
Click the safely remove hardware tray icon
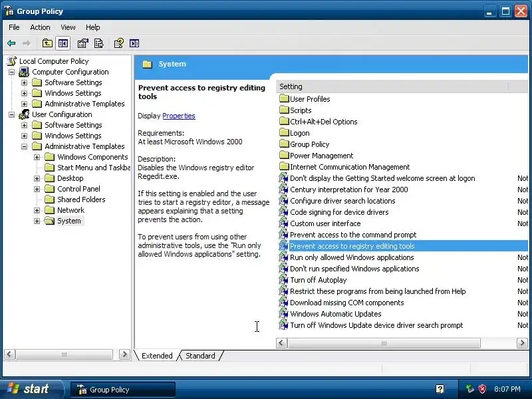[x=470, y=389]
